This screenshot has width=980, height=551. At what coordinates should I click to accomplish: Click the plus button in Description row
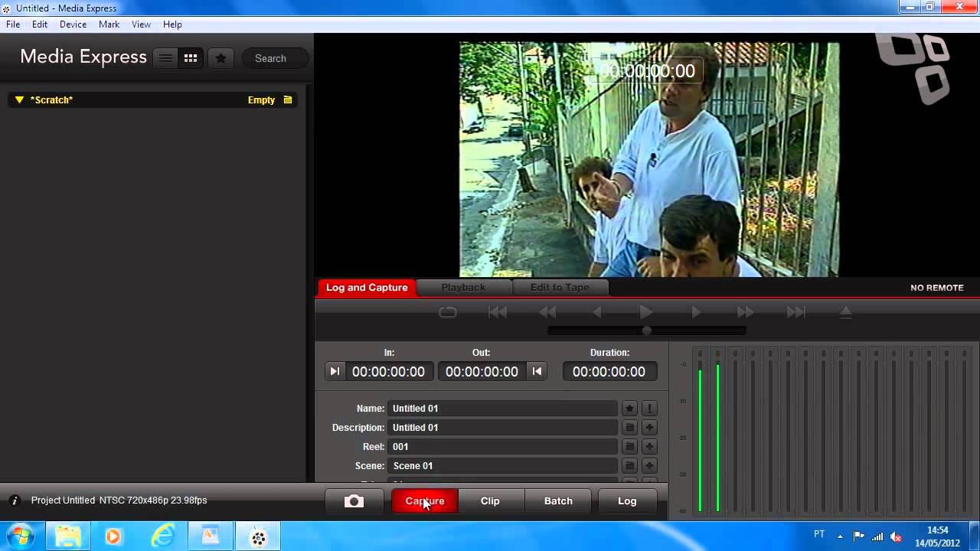click(x=649, y=428)
